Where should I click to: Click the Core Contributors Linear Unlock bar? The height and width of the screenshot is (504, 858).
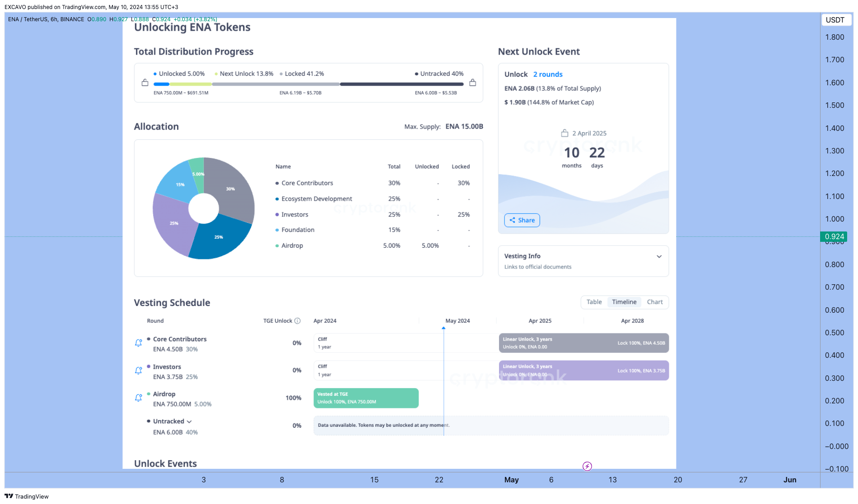[x=584, y=343]
